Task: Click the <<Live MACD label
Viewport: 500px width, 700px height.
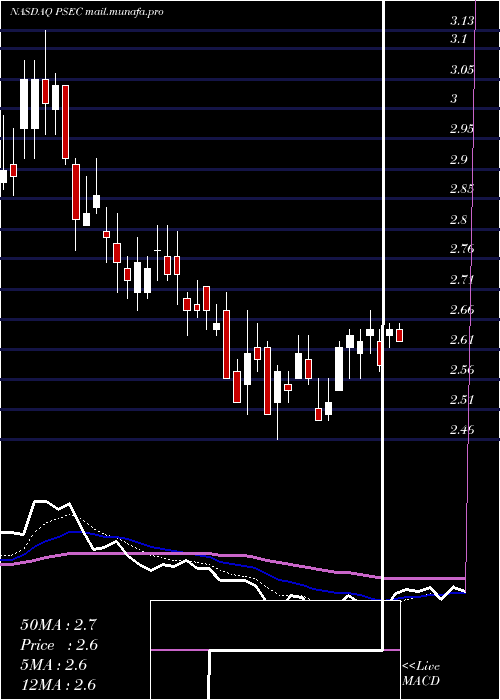Action: point(421,674)
